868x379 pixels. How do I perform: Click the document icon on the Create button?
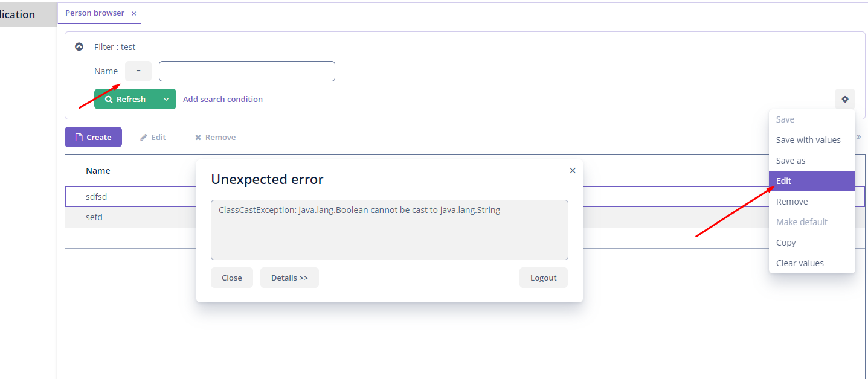[79, 137]
